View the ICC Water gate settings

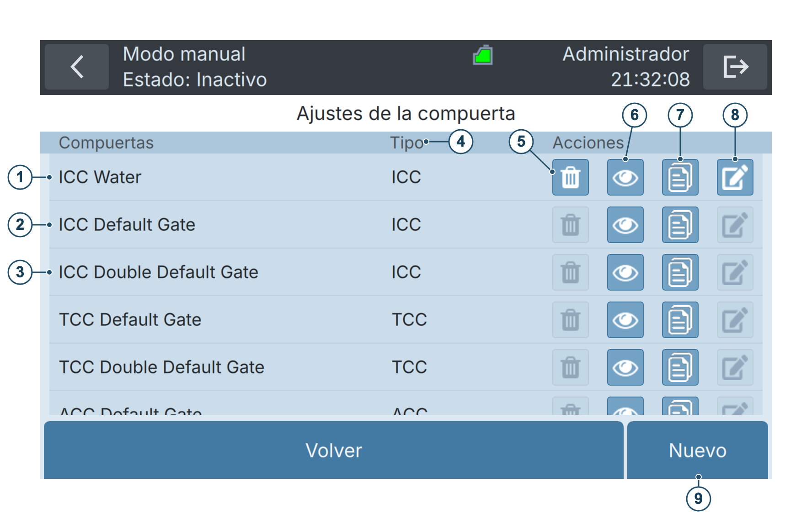coord(625,177)
